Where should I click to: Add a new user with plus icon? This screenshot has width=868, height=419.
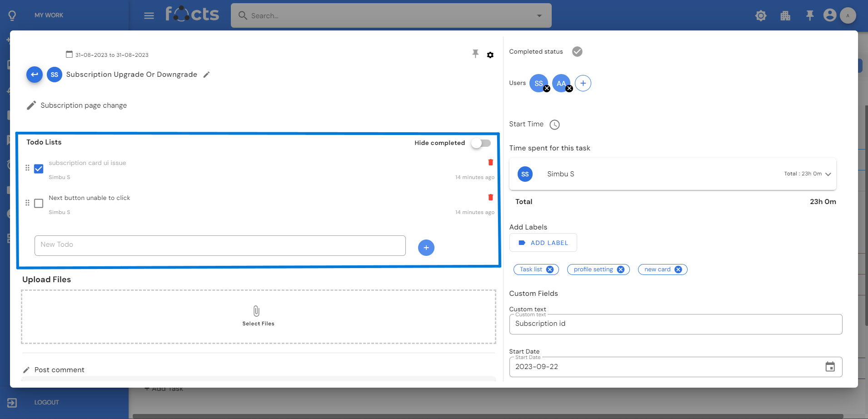pyautogui.click(x=583, y=83)
